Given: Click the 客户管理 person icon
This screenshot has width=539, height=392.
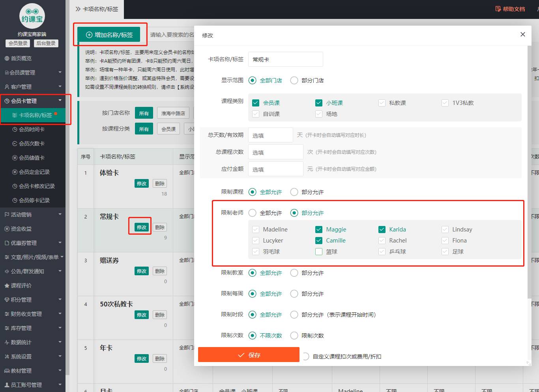Looking at the screenshot, I should click(7, 87).
